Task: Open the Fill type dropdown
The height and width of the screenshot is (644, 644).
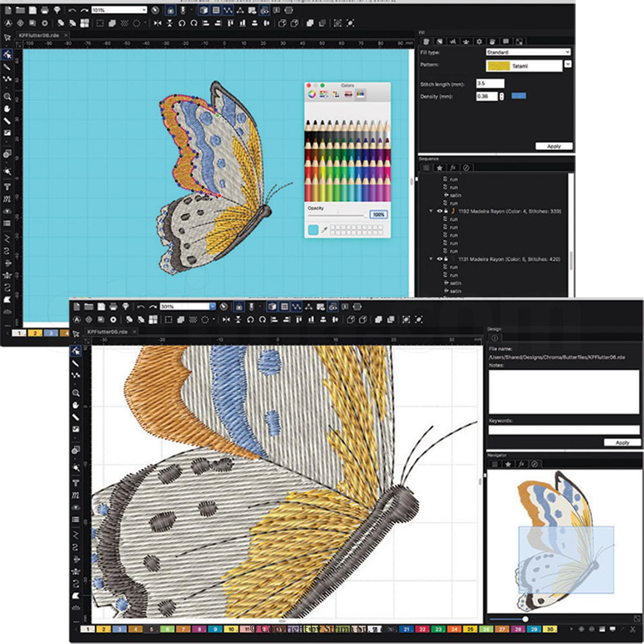Action: point(528,52)
